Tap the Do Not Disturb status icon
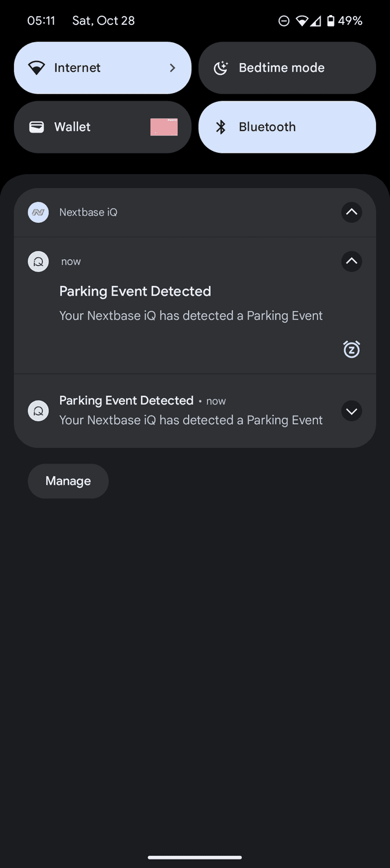The height and width of the screenshot is (868, 390). [x=284, y=21]
